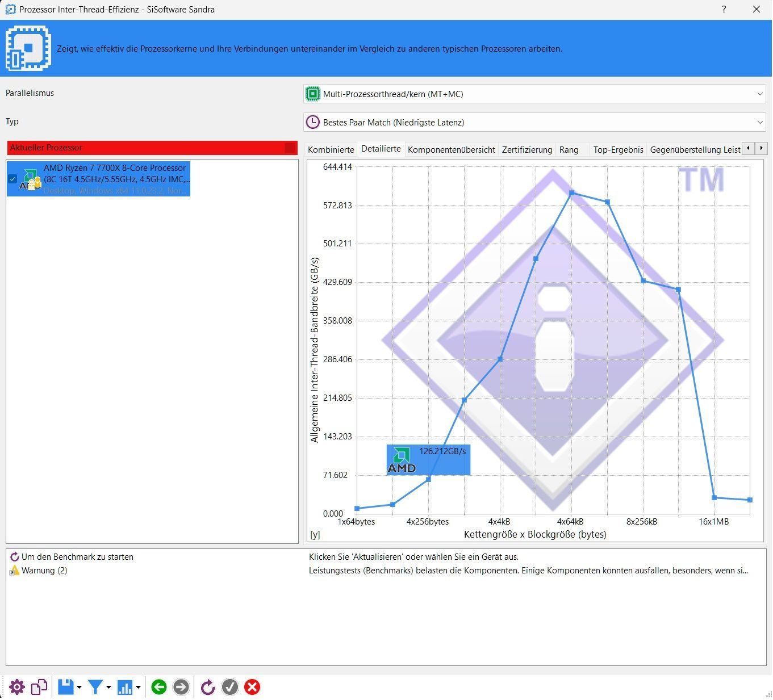
Task: Select the AMD Ryzen 7 7700X processor entry
Action: [98, 179]
